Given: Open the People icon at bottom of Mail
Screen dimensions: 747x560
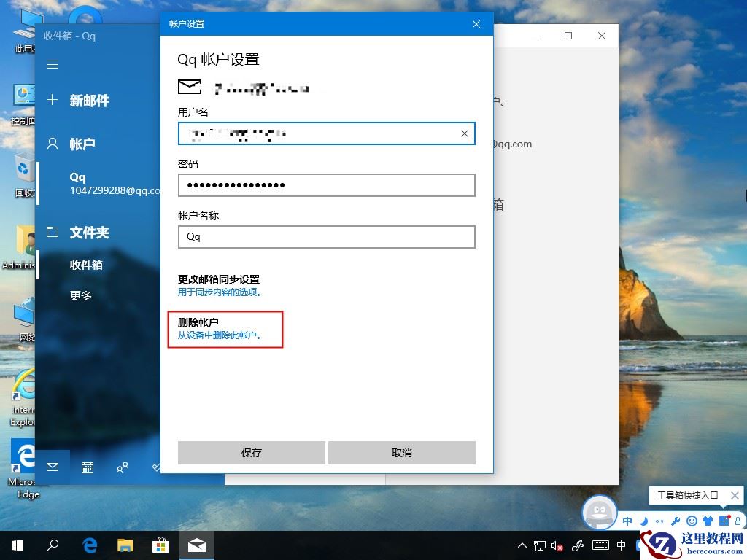Looking at the screenshot, I should point(122,467).
